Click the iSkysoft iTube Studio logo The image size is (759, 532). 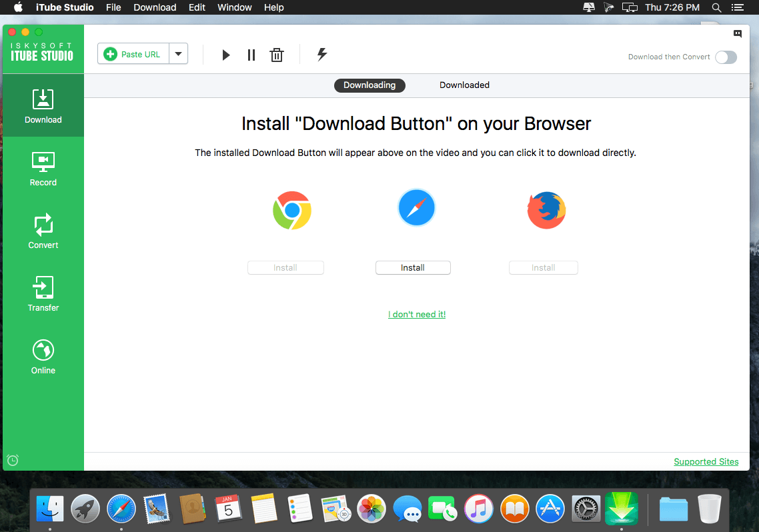pos(42,52)
